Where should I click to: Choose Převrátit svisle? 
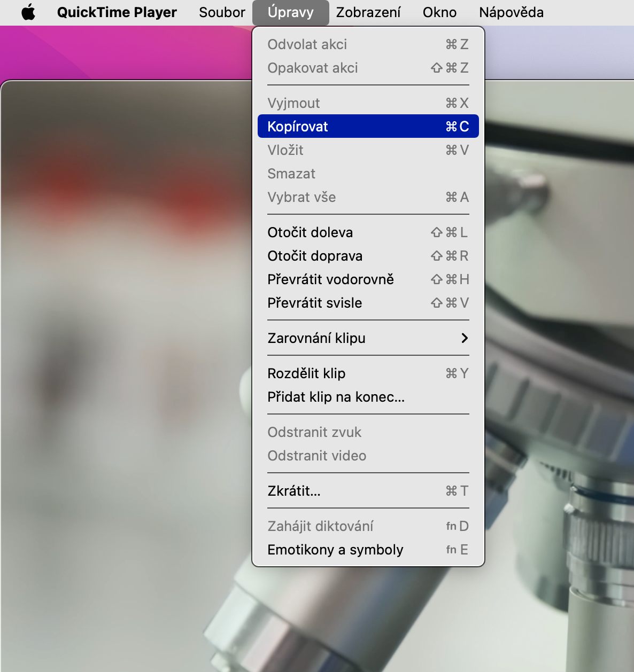(x=368, y=303)
